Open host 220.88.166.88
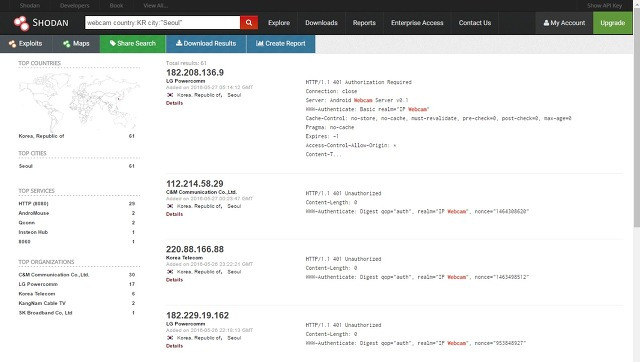The image size is (640, 362). coord(195,249)
